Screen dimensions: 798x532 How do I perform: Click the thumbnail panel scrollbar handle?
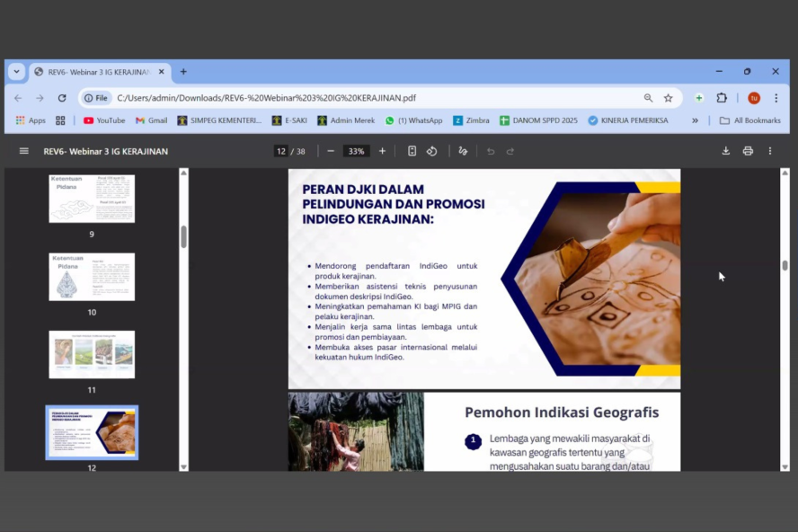click(184, 236)
